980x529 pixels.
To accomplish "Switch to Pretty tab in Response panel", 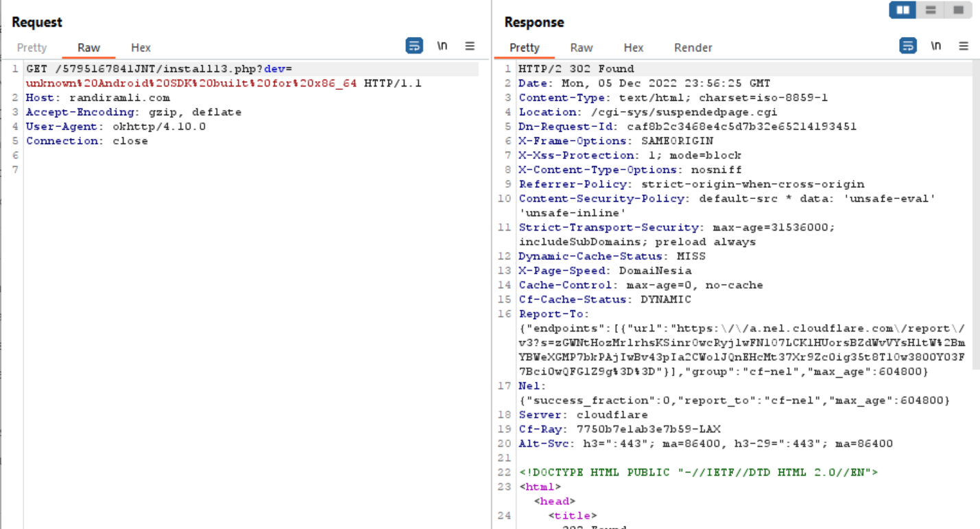I will tap(525, 47).
